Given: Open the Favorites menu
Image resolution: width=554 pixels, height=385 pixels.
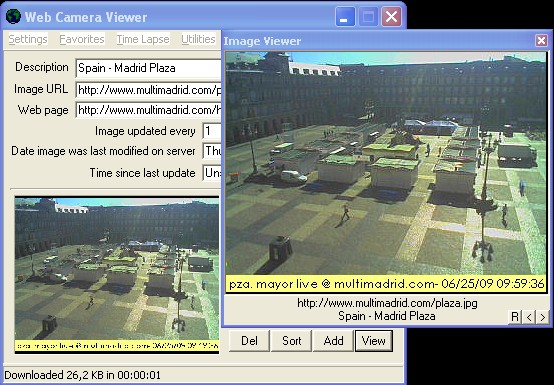Looking at the screenshot, I should pyautogui.click(x=82, y=39).
